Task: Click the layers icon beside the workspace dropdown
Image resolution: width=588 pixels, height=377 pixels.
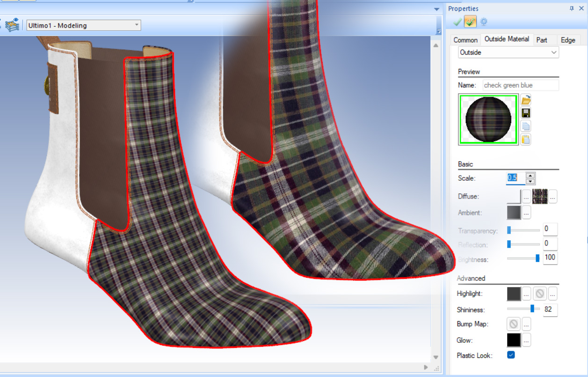Action: point(12,25)
